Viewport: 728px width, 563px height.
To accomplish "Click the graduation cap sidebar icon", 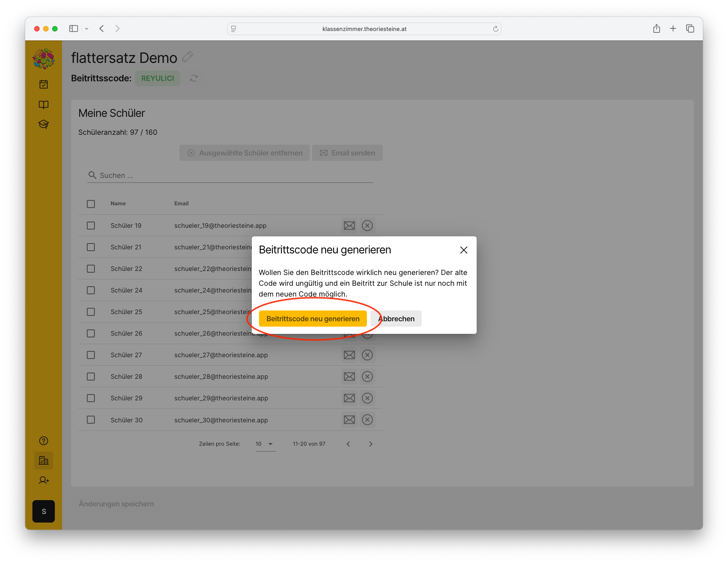I will pyautogui.click(x=44, y=124).
